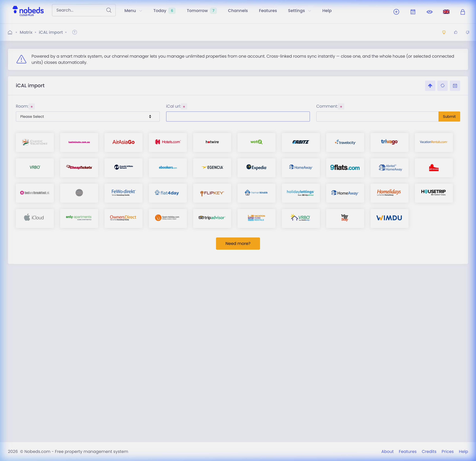
Task: Focus the Comment input field
Action: click(x=377, y=117)
